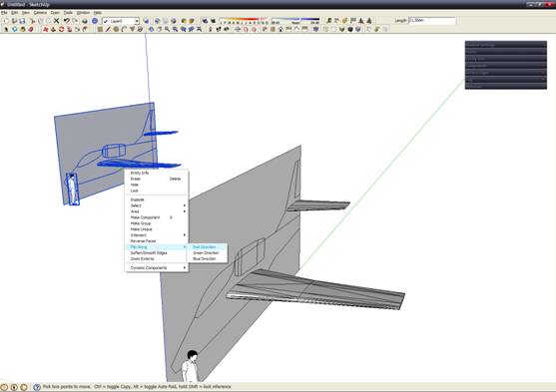Image resolution: width=556 pixels, height=392 pixels.
Task: Activate the Walk footprints tool
Action: 218,29
